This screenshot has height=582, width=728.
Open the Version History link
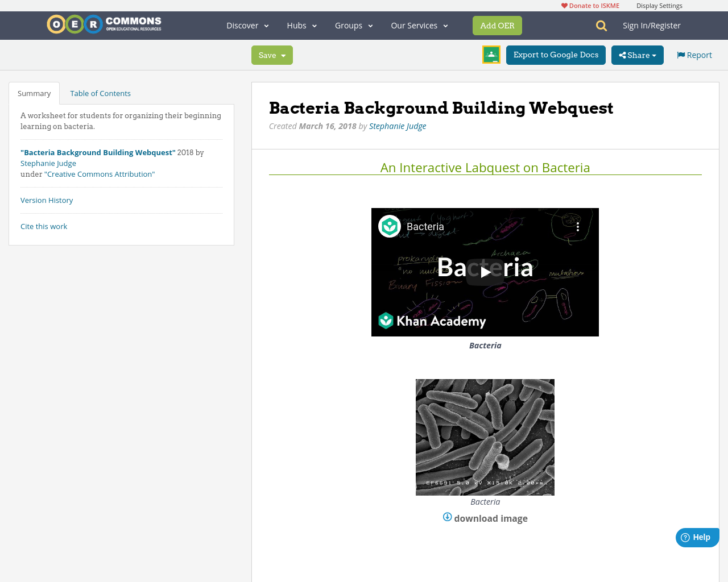tap(47, 199)
